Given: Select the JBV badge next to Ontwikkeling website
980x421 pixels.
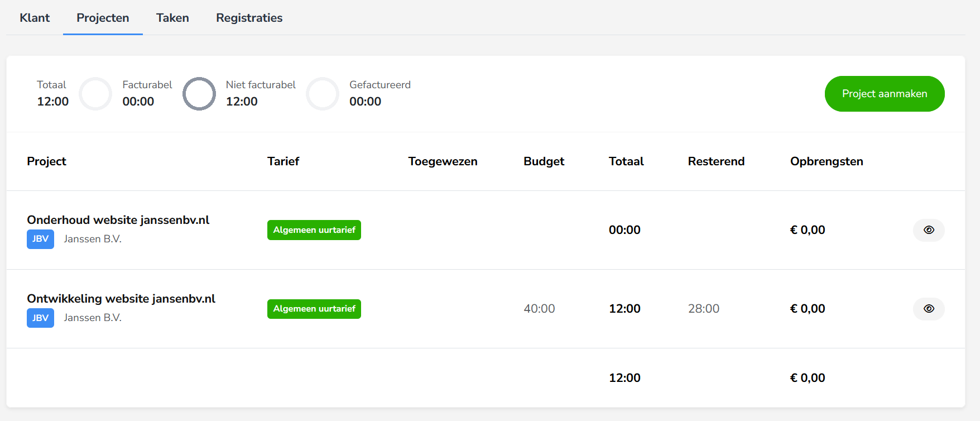Looking at the screenshot, I should tap(40, 318).
